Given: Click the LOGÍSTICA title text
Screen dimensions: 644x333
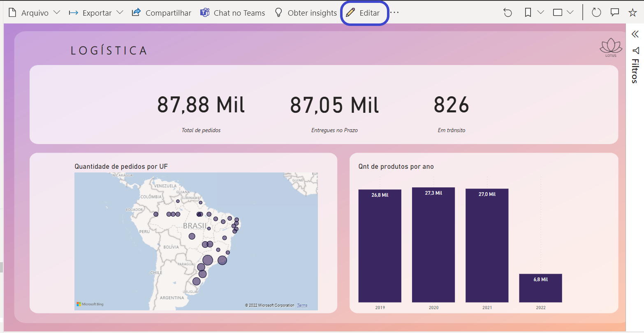Looking at the screenshot, I should coord(109,51).
